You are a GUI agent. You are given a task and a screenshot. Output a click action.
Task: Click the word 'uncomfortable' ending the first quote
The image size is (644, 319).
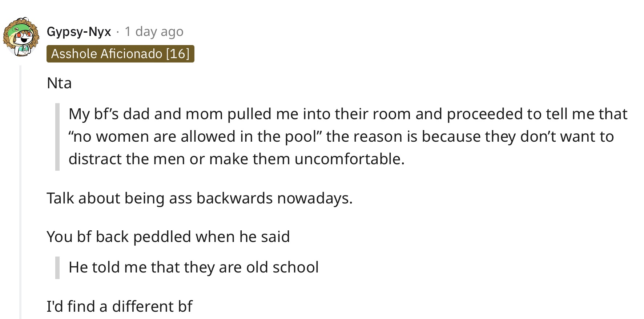pyautogui.click(x=349, y=159)
